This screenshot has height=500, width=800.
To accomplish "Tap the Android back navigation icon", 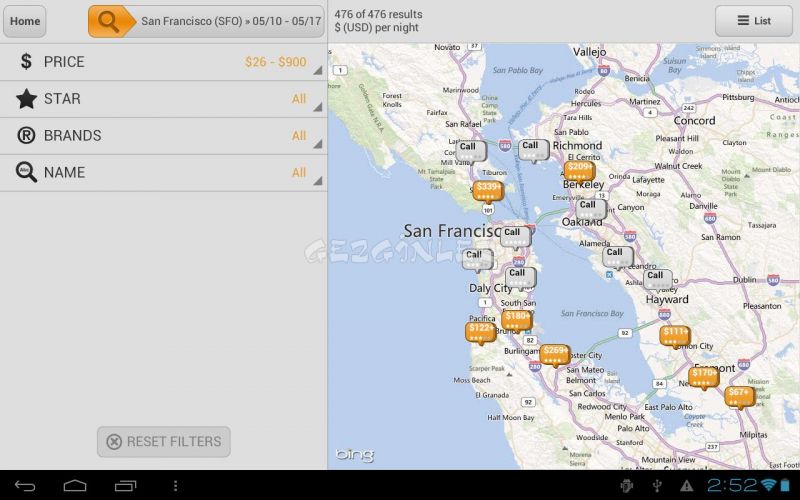I will [24, 486].
